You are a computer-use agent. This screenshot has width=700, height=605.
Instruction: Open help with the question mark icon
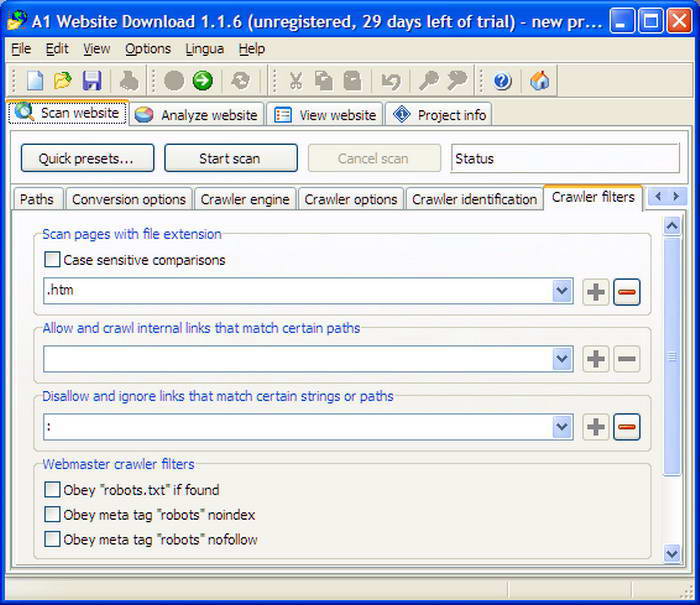click(x=502, y=81)
